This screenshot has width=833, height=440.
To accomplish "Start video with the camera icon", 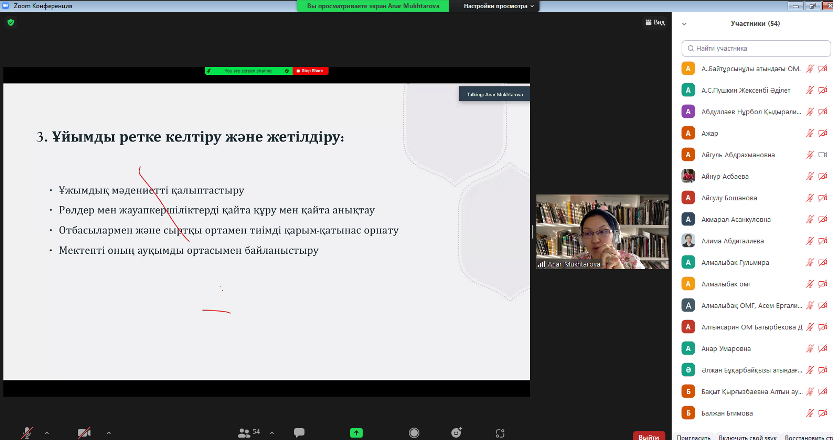I will click(85, 432).
